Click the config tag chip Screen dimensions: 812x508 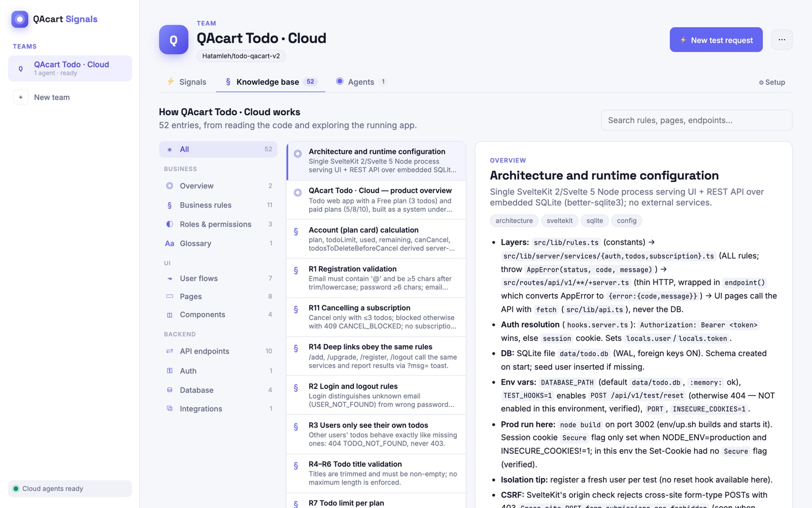coord(627,220)
